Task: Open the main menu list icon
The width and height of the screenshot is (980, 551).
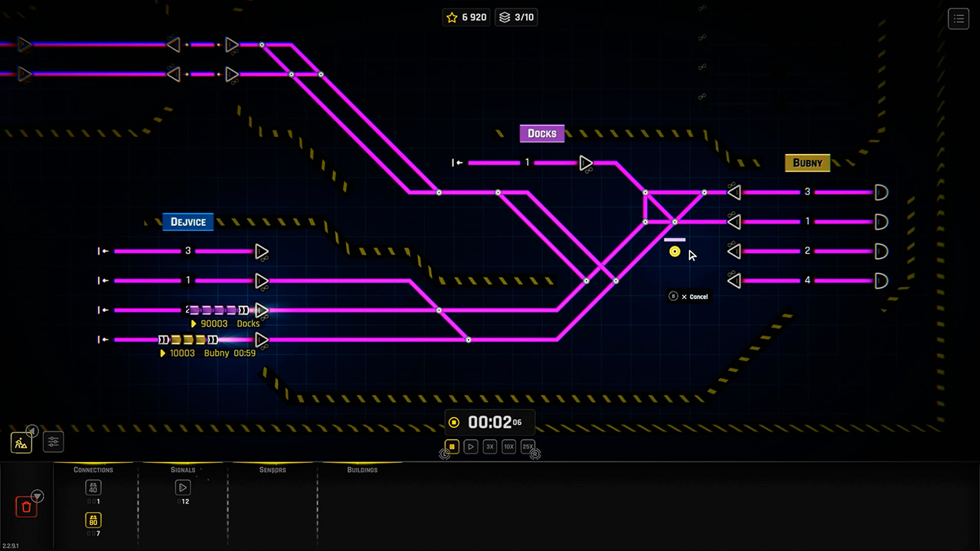Action: pos(959,19)
